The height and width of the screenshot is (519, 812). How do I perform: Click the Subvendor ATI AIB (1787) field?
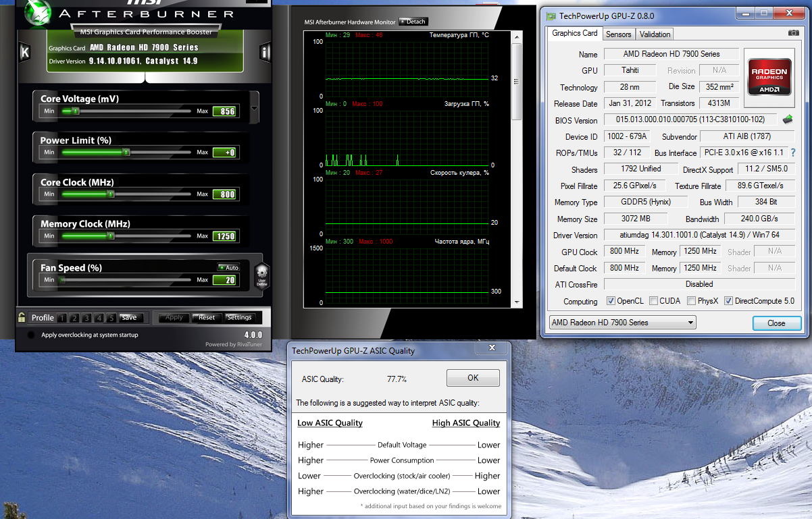coord(748,136)
